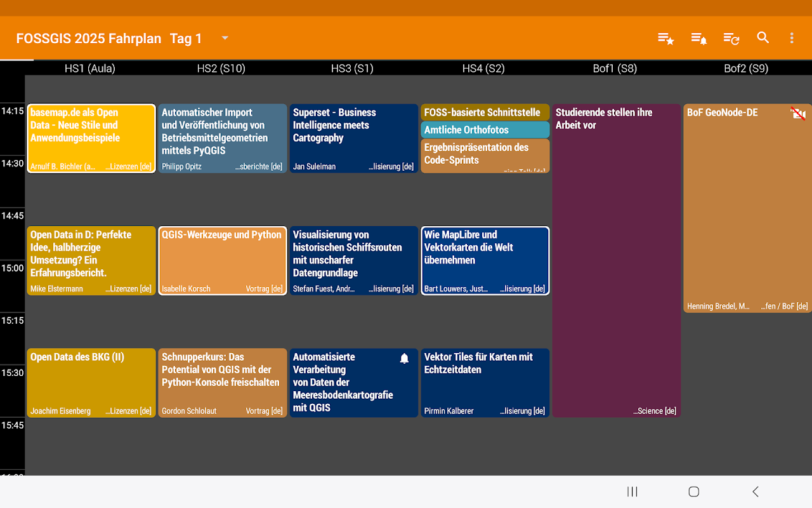Image resolution: width=812 pixels, height=508 pixels.
Task: Open the Automatischer Import session by Philipp Opitz
Action: [x=223, y=138]
